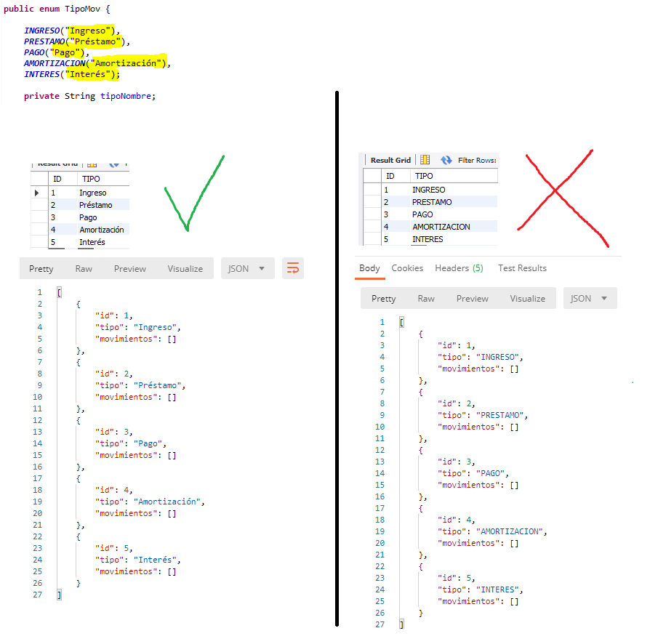This screenshot has height=644, width=650.
Task: Select Pretty view in left response panel
Action: click(41, 268)
